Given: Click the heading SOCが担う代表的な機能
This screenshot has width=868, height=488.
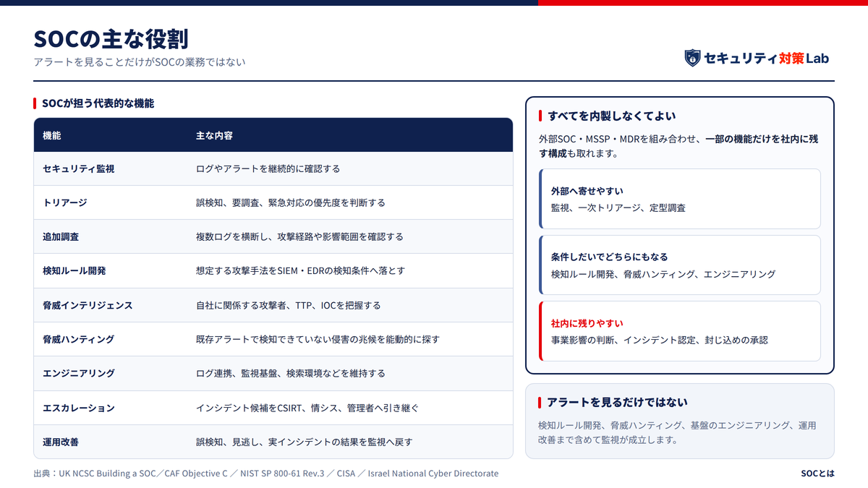Looking at the screenshot, I should [x=98, y=103].
